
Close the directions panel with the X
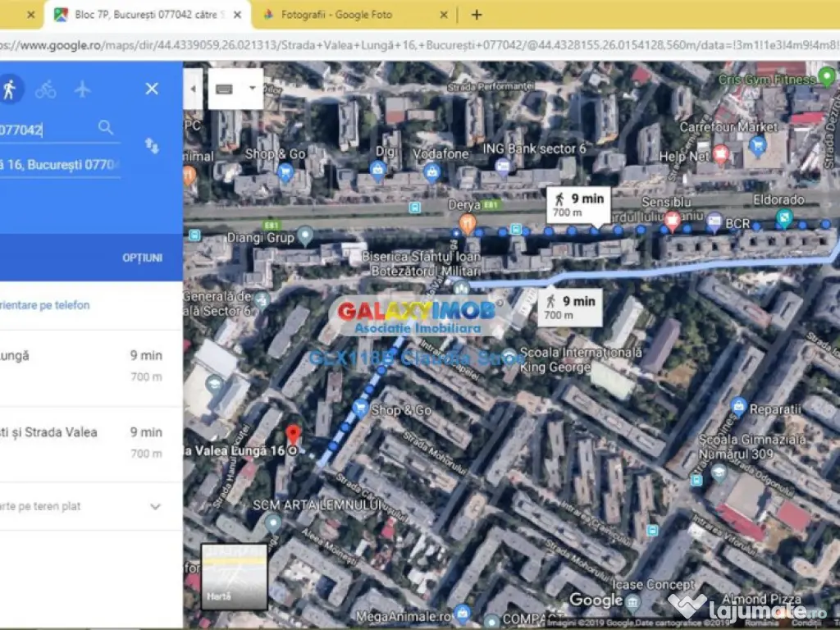[x=152, y=89]
